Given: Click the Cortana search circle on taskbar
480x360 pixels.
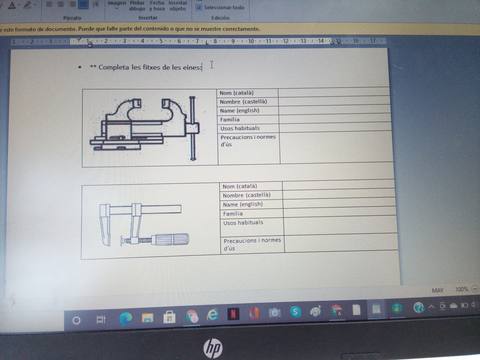Looking at the screenshot, I should (x=76, y=320).
